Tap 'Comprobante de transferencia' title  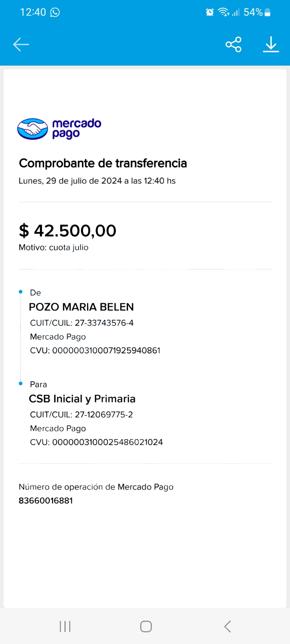[x=103, y=163]
